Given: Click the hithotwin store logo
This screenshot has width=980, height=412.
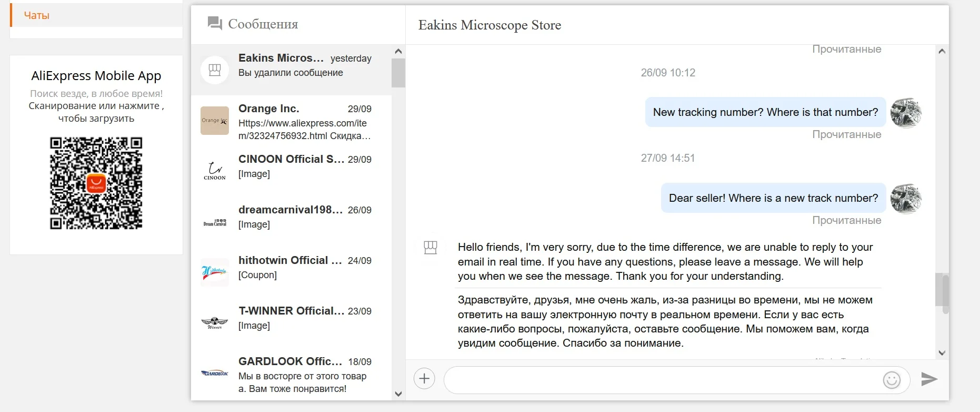Looking at the screenshot, I should click(215, 272).
